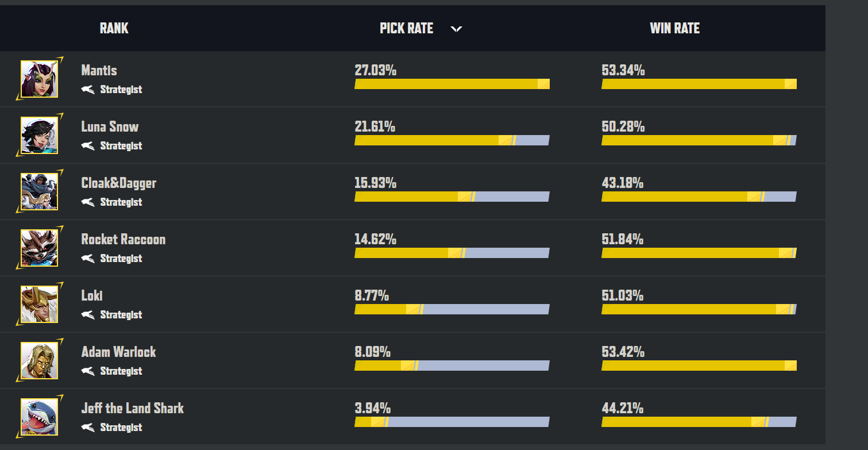This screenshot has height=450, width=868.
Task: Click Loki's hero portrait
Action: tap(39, 304)
